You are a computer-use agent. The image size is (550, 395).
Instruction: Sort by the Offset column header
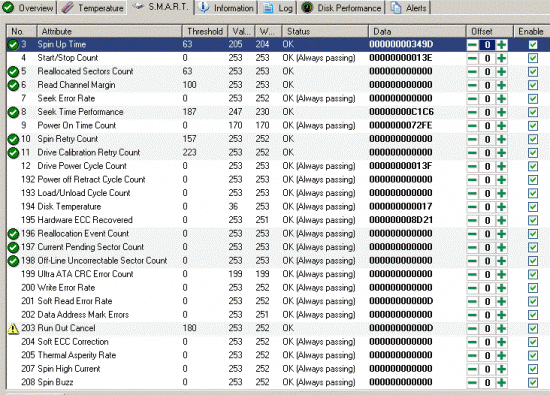(x=490, y=32)
